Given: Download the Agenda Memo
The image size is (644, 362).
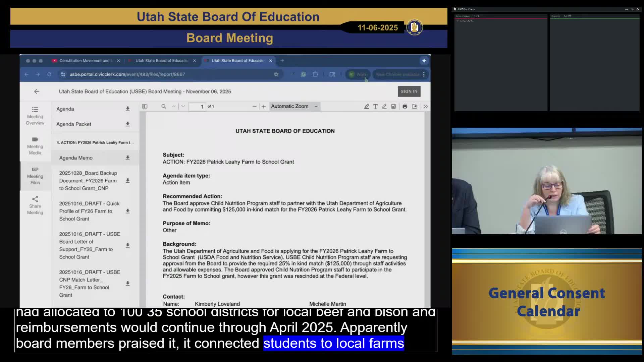Looking at the screenshot, I should click(128, 158).
